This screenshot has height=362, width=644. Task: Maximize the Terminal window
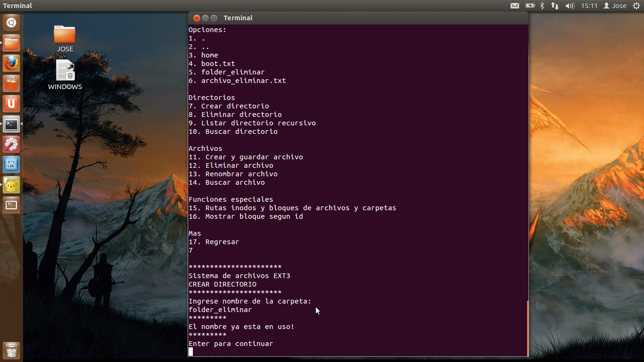click(214, 18)
